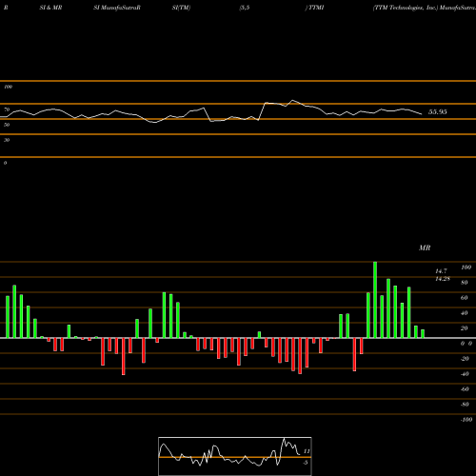The width and height of the screenshot is (476, 476).
Task: Click the header text ') TTMI'
Action: [x=314, y=8]
